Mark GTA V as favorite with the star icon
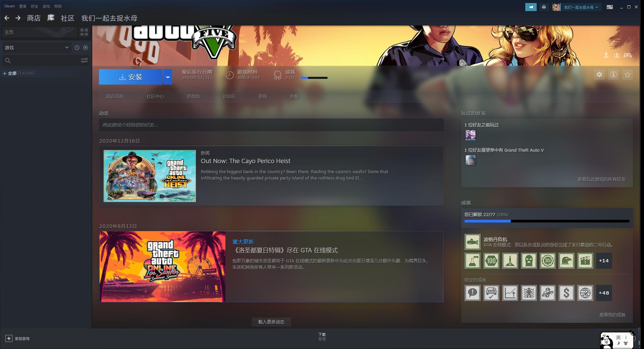The height and width of the screenshot is (349, 644). [x=627, y=74]
